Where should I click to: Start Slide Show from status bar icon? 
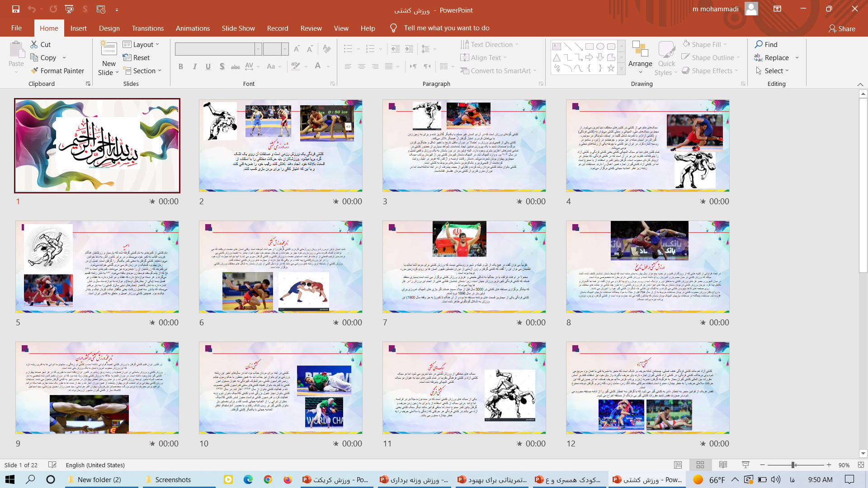coord(745,465)
